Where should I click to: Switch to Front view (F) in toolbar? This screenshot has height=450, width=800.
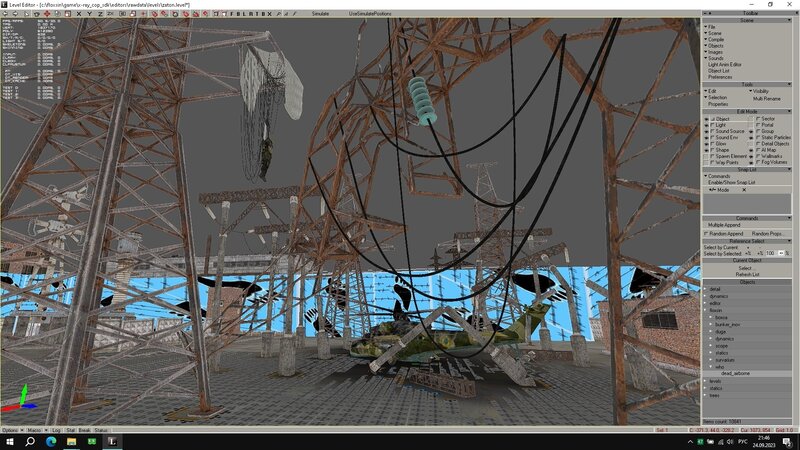click(x=233, y=14)
